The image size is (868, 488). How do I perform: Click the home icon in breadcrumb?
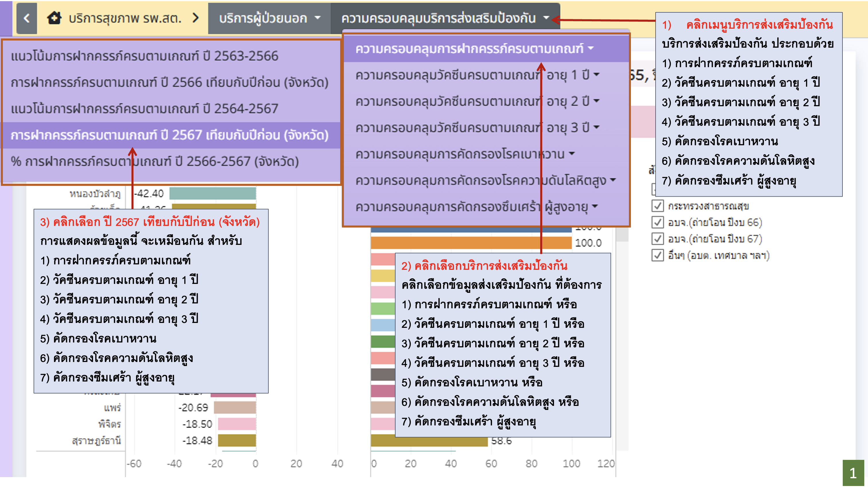[x=54, y=18]
